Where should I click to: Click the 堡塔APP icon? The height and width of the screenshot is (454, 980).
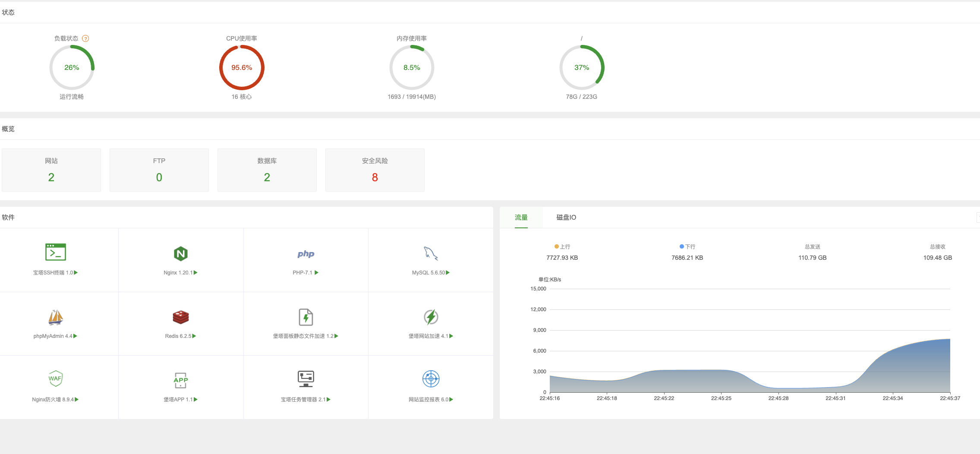pos(180,380)
